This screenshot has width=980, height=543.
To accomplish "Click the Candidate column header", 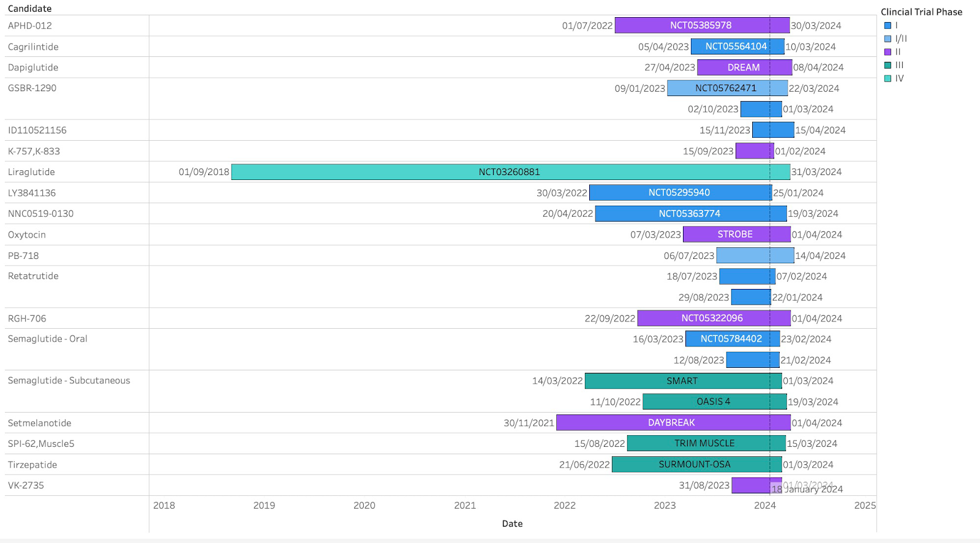I will pos(29,9).
